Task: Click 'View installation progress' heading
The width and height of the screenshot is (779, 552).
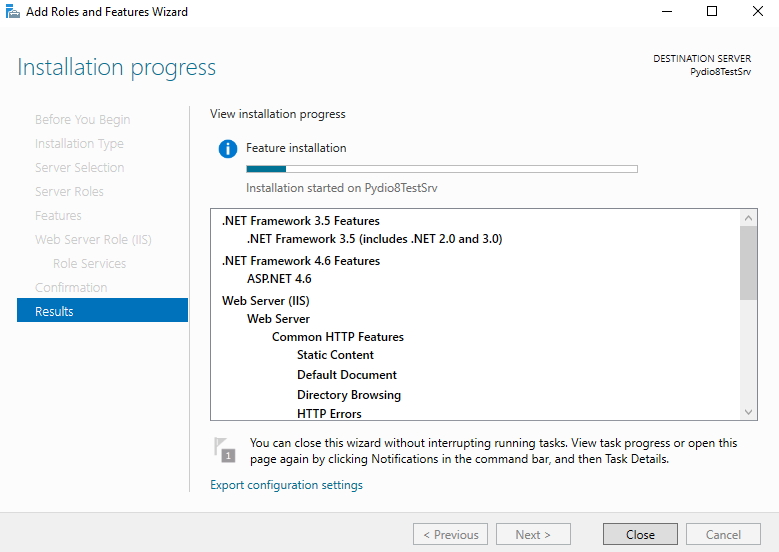Action: click(278, 114)
